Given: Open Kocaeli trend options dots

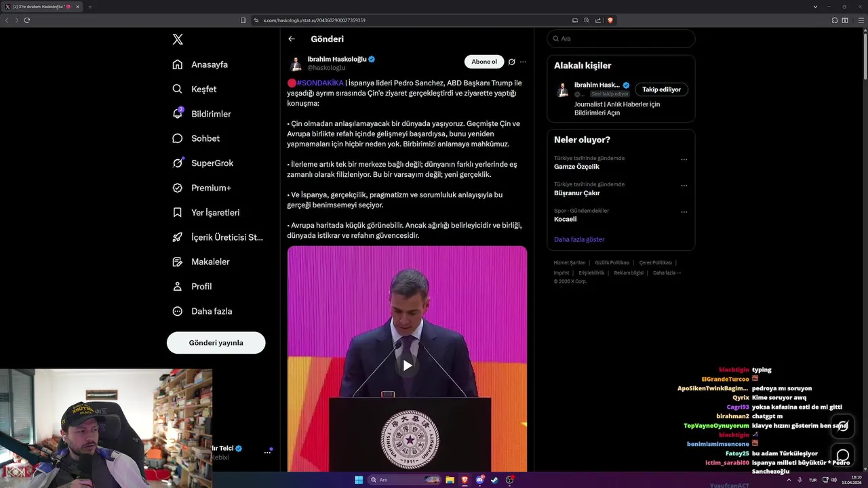Looking at the screenshot, I should 684,212.
